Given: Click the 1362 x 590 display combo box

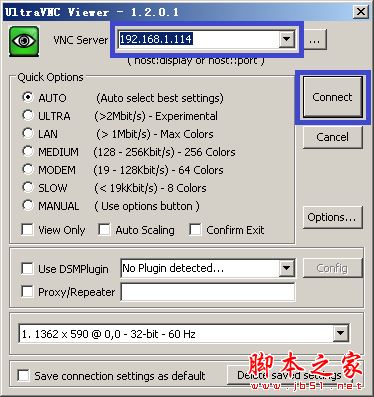Looking at the screenshot, I should (184, 333).
